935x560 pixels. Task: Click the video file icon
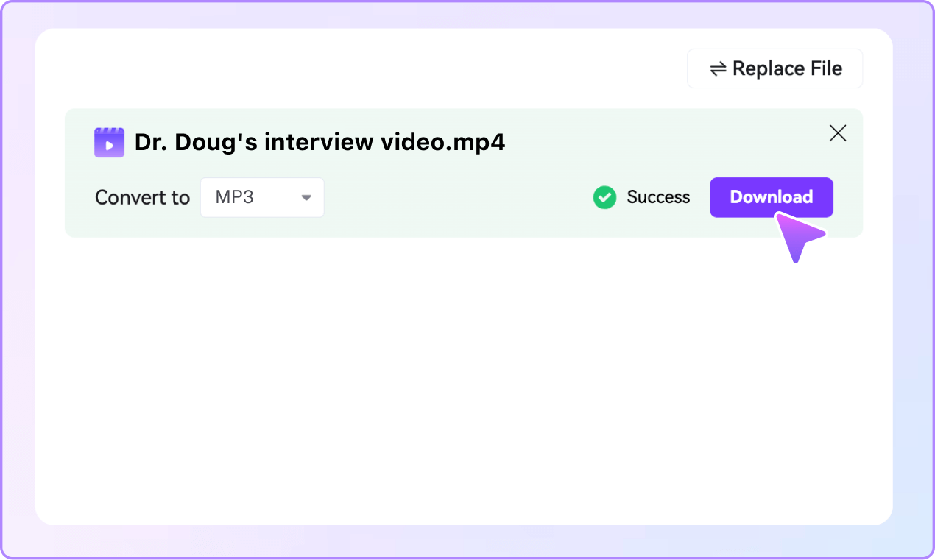click(x=109, y=142)
